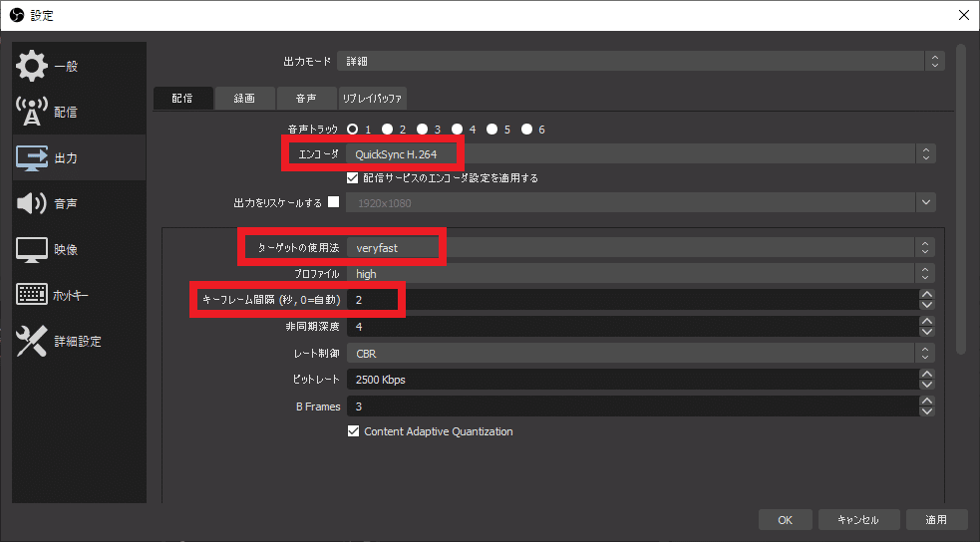This screenshot has width=980, height=542.
Task: Click the 詳細設定 tools icon
Action: click(x=31, y=341)
